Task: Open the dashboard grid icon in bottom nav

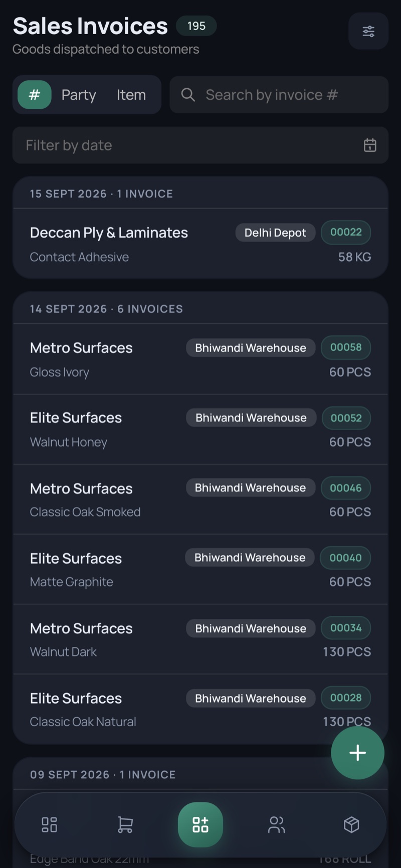Action: pos(49,824)
